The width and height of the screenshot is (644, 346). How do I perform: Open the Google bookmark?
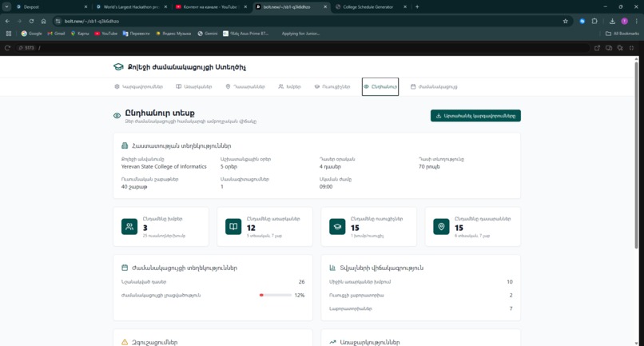point(32,34)
